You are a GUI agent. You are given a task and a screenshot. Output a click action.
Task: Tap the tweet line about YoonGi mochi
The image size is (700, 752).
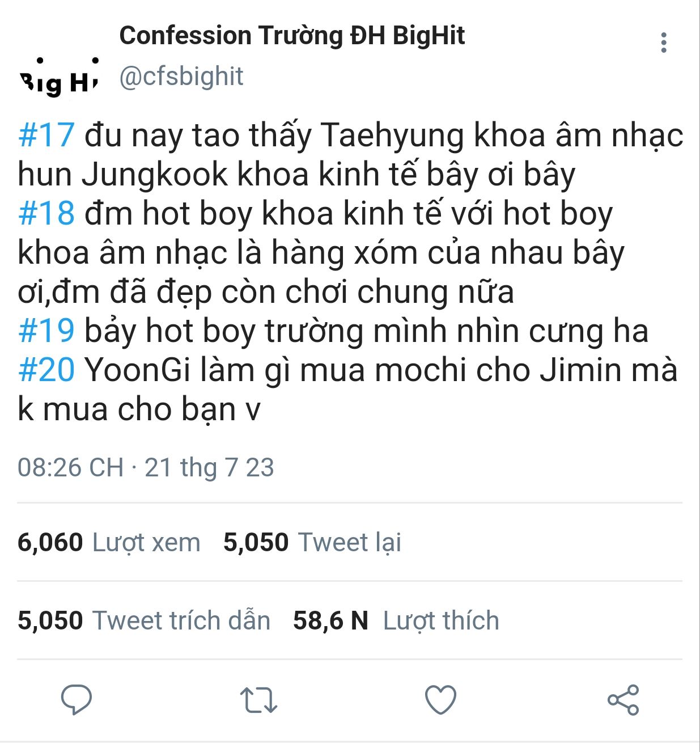(347, 390)
